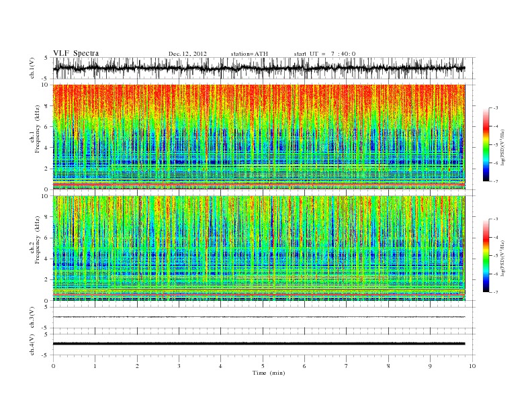Screen dimensions: 532x411
Task: Click the '-3' value on ch.1 colorbar
Action: point(495,108)
